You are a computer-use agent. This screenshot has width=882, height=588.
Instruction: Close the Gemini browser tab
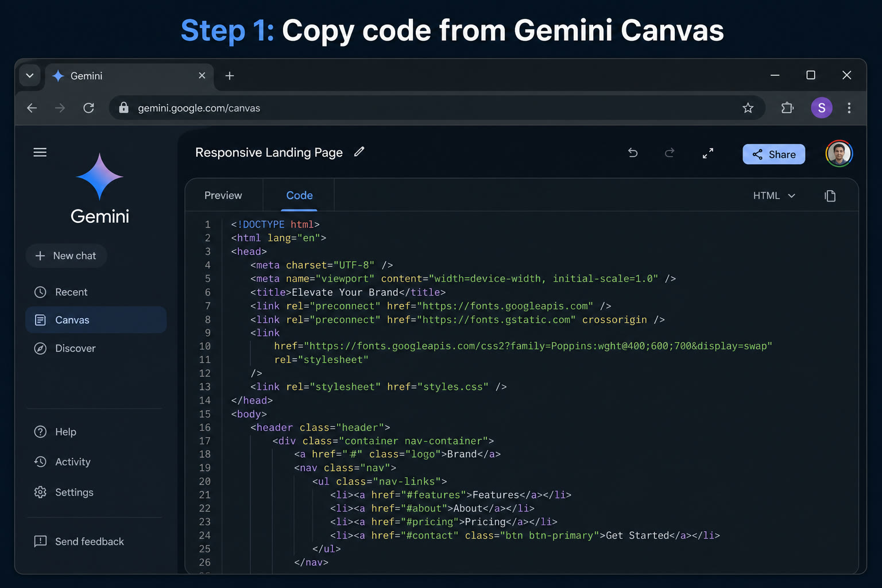click(x=202, y=75)
